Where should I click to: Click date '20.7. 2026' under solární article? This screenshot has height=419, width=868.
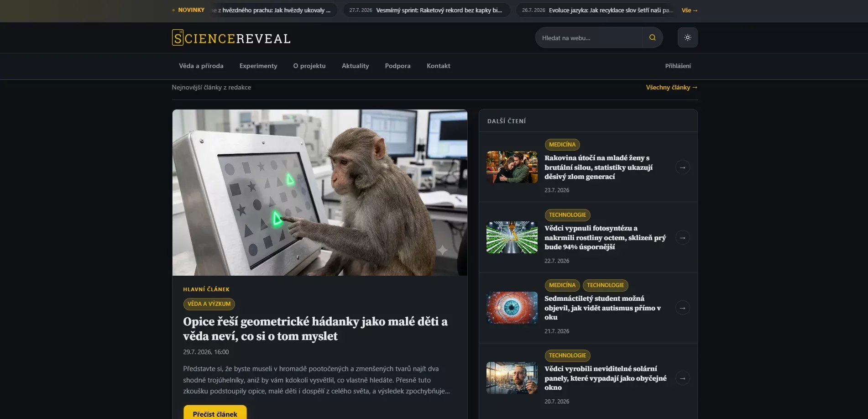(x=557, y=402)
